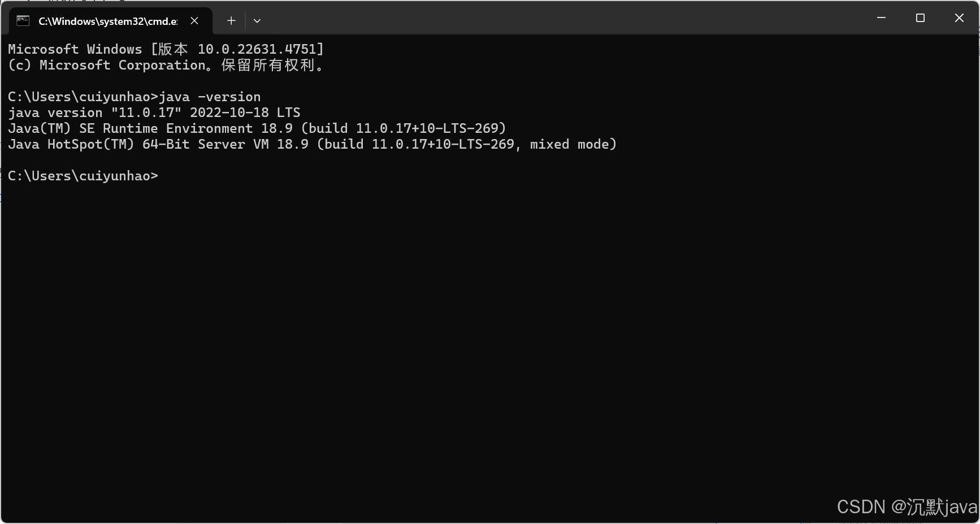Click the Java(TM) SE Runtime Environment line

(x=257, y=128)
